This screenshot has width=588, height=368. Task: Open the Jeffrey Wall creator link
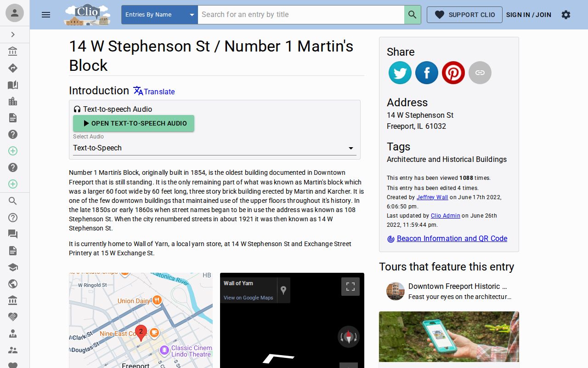pos(432,197)
